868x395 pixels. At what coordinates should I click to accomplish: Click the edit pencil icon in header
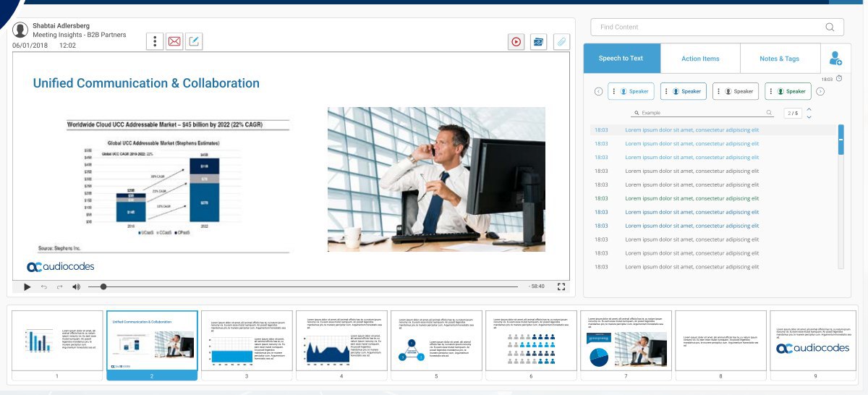194,41
